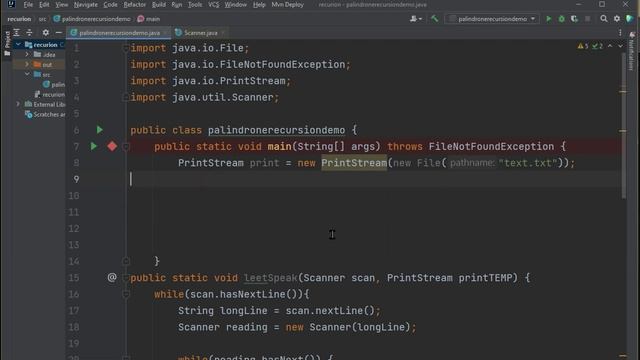Open the Build menu
This screenshot has width=640, height=360.
click(x=159, y=5)
